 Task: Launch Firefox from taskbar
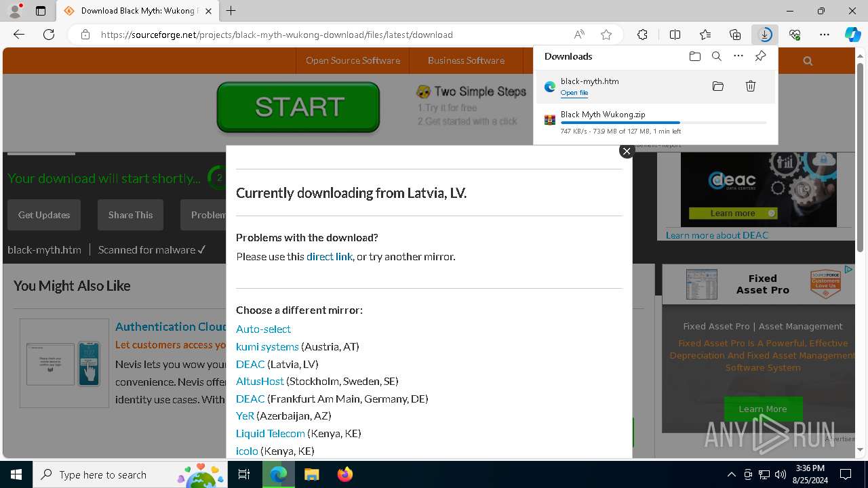(345, 474)
